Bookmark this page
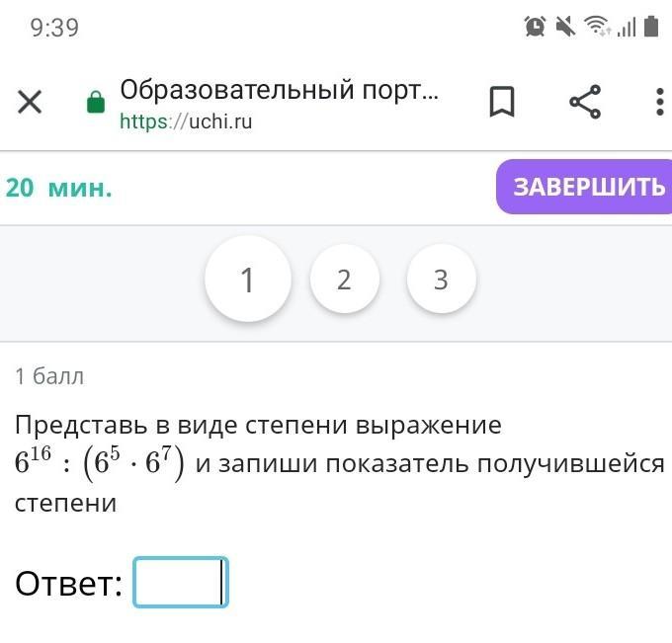Viewport: 672px width, 643px height. point(502,102)
